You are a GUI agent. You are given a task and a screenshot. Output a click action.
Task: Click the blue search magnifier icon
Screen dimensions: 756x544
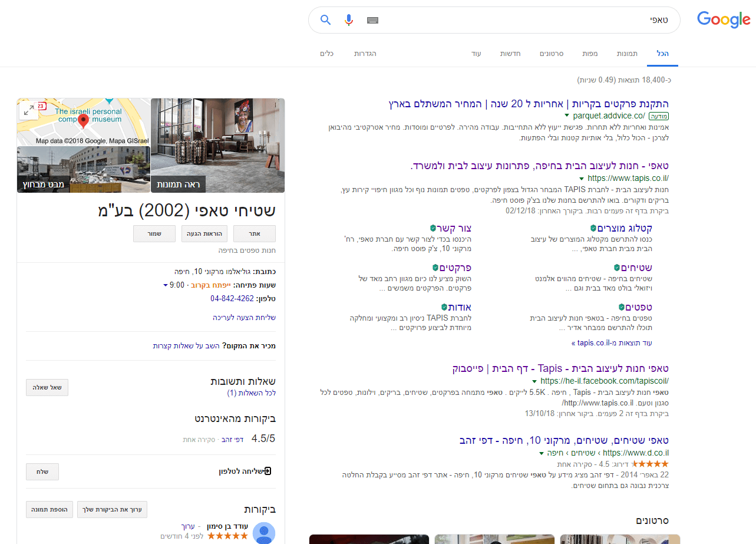(x=325, y=20)
